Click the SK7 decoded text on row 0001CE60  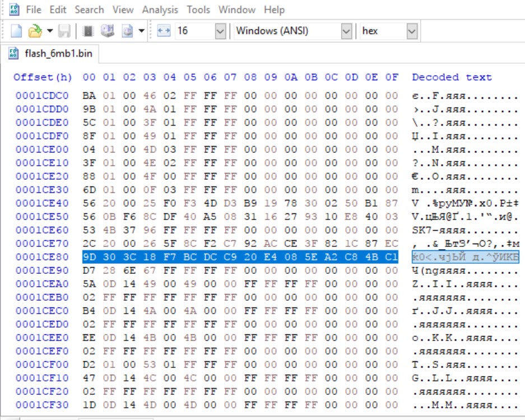point(423,230)
